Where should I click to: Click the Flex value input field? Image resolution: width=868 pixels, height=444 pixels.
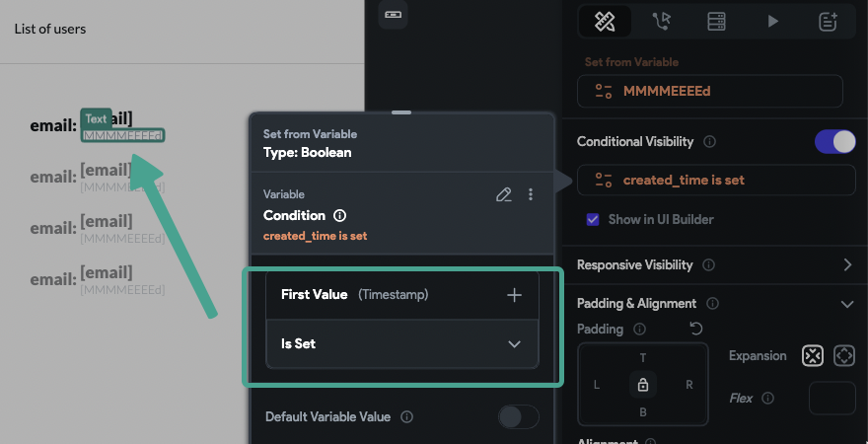832,398
